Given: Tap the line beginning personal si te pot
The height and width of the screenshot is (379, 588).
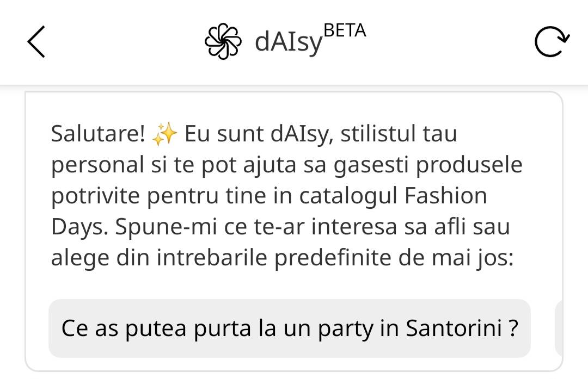Looking at the screenshot, I should pos(287,165).
